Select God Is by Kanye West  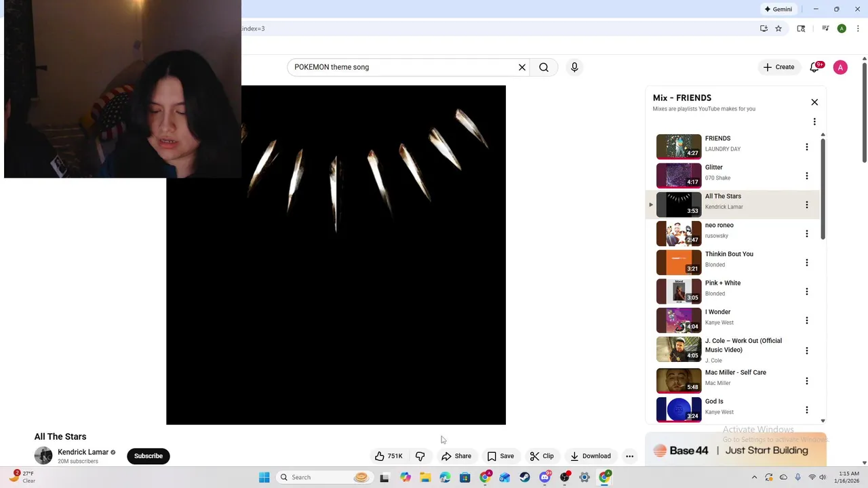click(x=732, y=410)
